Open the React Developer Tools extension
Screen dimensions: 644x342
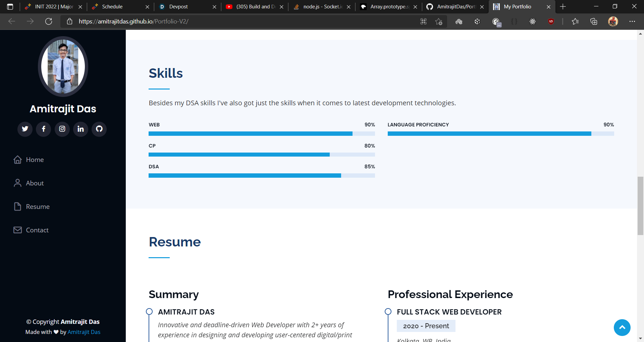(x=533, y=21)
